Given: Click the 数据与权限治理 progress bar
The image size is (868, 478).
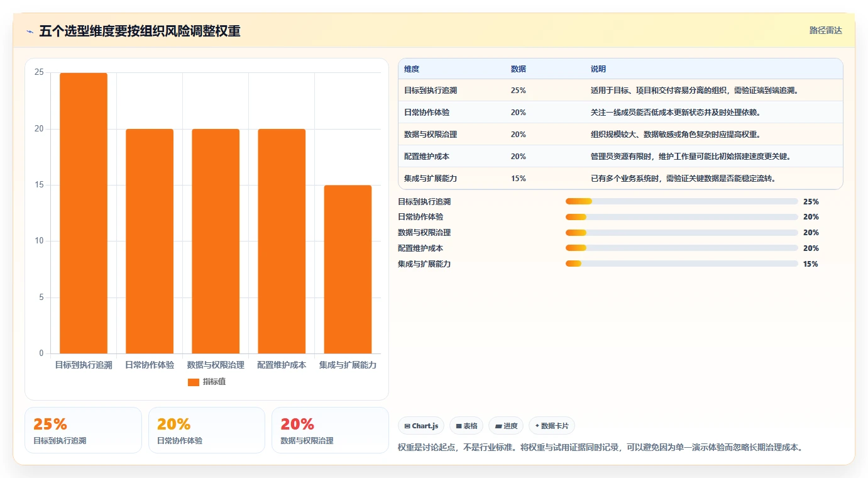Looking at the screenshot, I should click(682, 233).
